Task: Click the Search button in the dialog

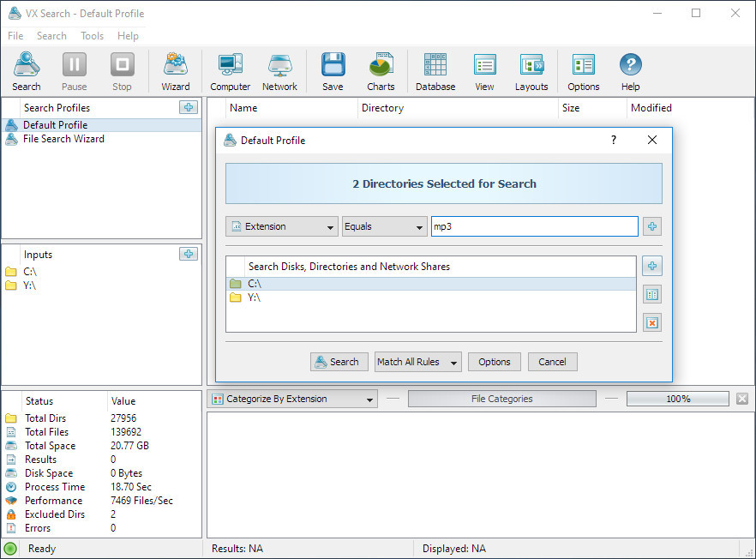Action: pyautogui.click(x=339, y=362)
